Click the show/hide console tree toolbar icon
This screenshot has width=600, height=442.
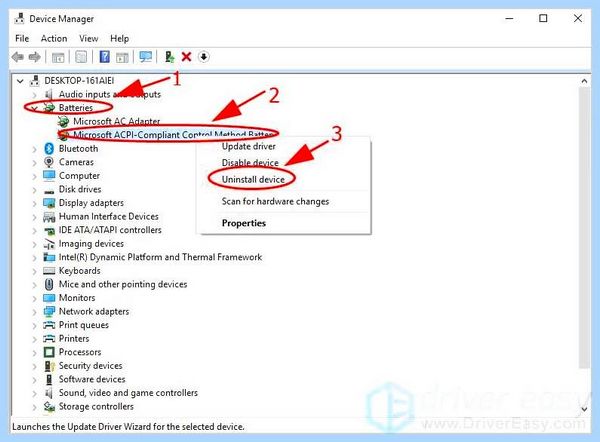pyautogui.click(x=58, y=57)
